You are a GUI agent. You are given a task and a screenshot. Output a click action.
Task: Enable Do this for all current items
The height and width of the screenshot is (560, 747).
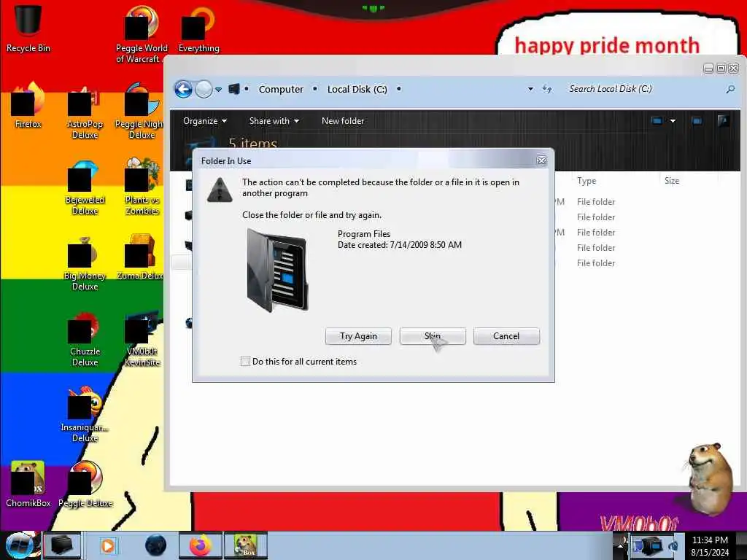245,362
